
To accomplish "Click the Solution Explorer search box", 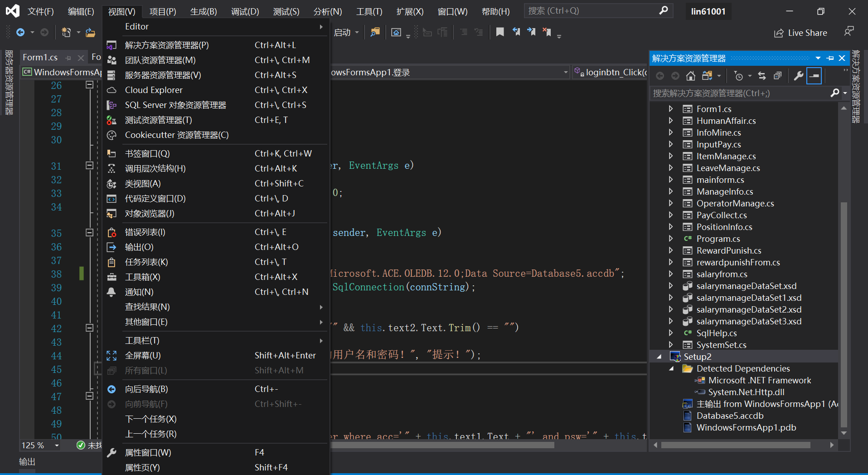I will click(x=734, y=93).
